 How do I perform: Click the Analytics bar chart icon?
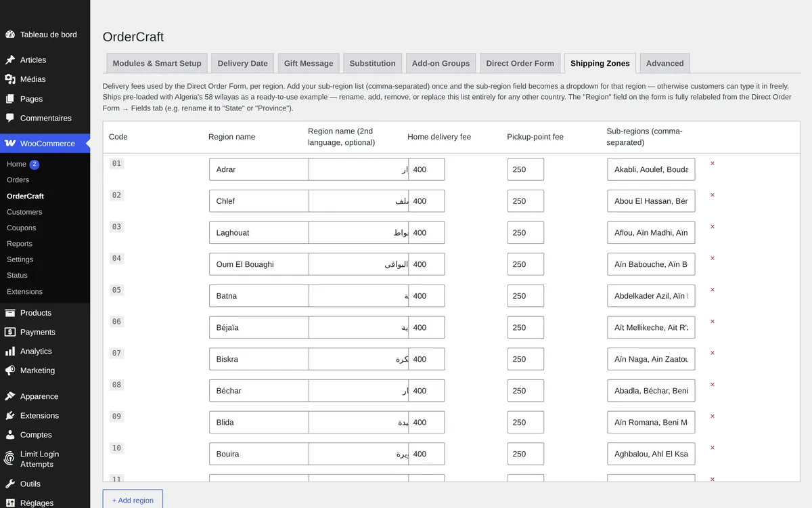(x=10, y=352)
